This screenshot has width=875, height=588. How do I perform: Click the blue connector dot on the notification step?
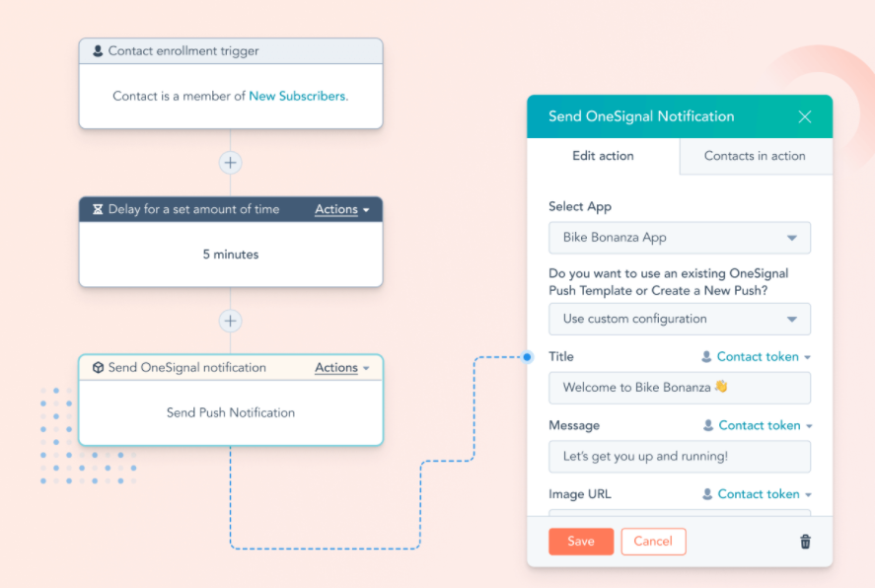528,358
